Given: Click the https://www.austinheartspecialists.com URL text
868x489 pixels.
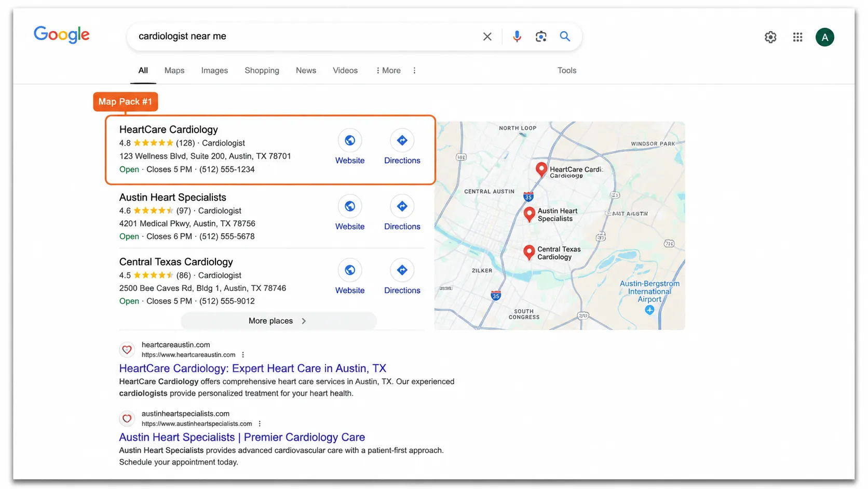Looking at the screenshot, I should pyautogui.click(x=197, y=424).
